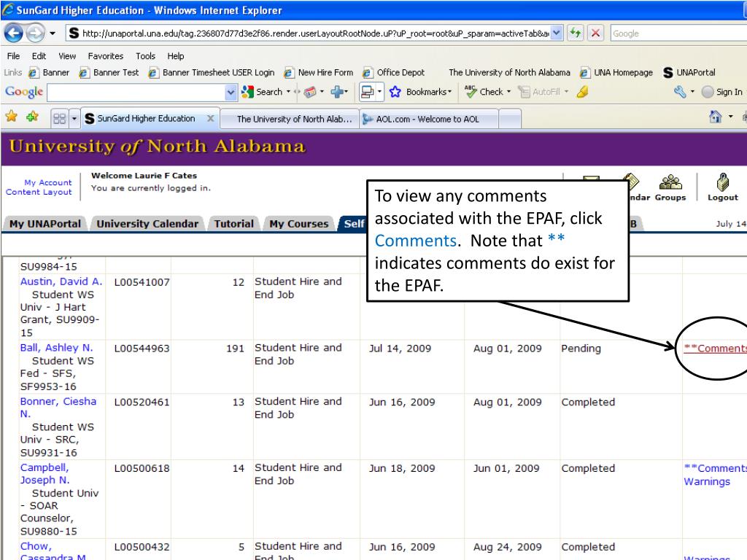Open the File menu

pyautogui.click(x=13, y=55)
